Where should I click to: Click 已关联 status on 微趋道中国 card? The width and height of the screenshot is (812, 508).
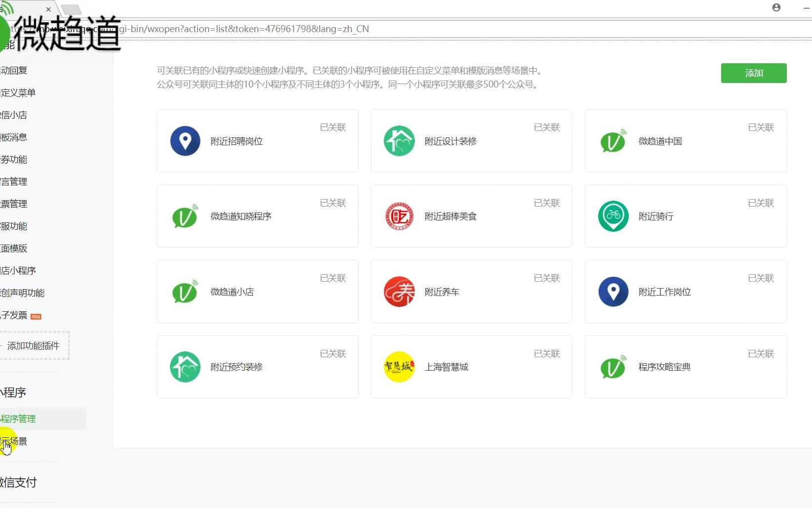pos(761,127)
